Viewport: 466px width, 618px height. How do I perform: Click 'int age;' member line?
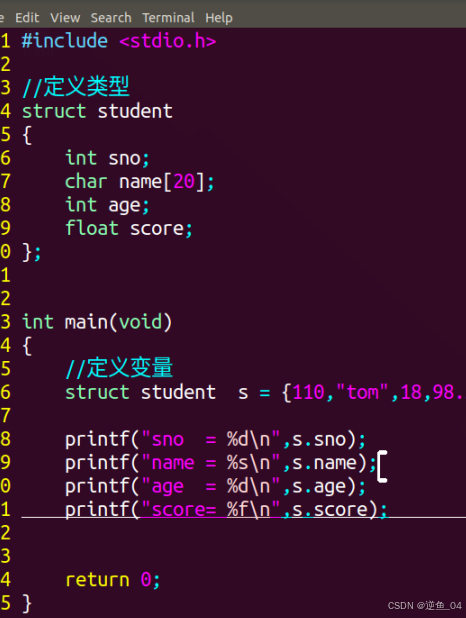pos(107,205)
